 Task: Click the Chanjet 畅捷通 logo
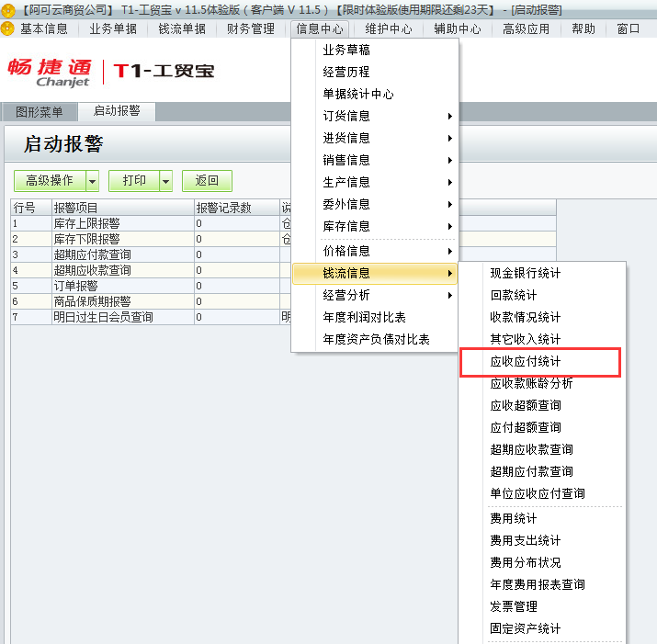pos(50,73)
